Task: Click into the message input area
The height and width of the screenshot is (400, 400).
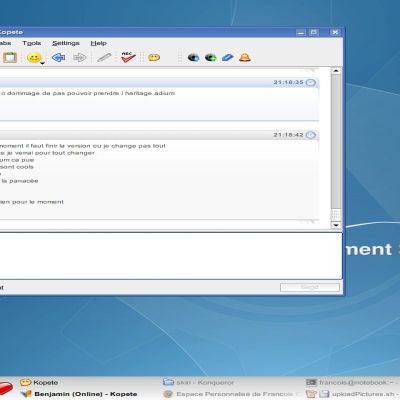Action: click(x=171, y=256)
